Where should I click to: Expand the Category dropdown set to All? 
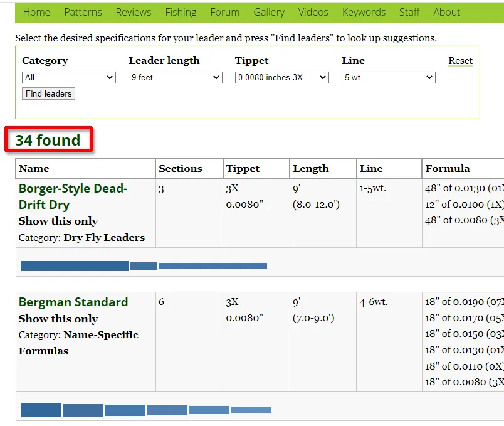click(x=69, y=78)
